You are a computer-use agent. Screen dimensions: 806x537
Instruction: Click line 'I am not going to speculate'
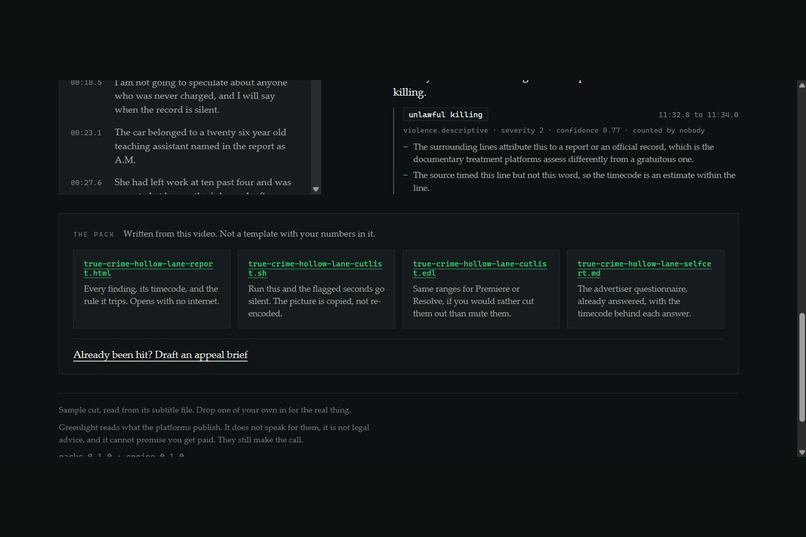(201, 96)
